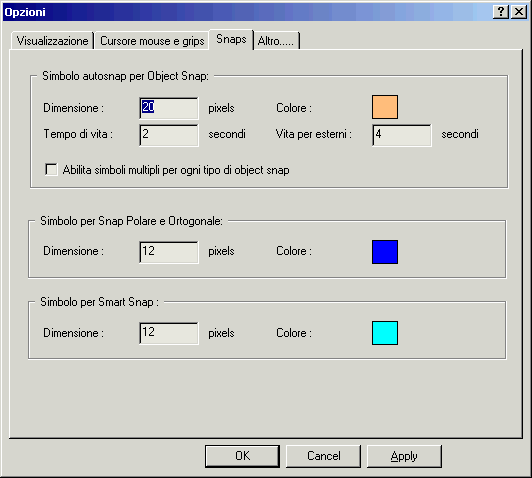Edit the Snap Polare Dimensione pixels field
Screen dimensions: 532x478
pos(169,252)
